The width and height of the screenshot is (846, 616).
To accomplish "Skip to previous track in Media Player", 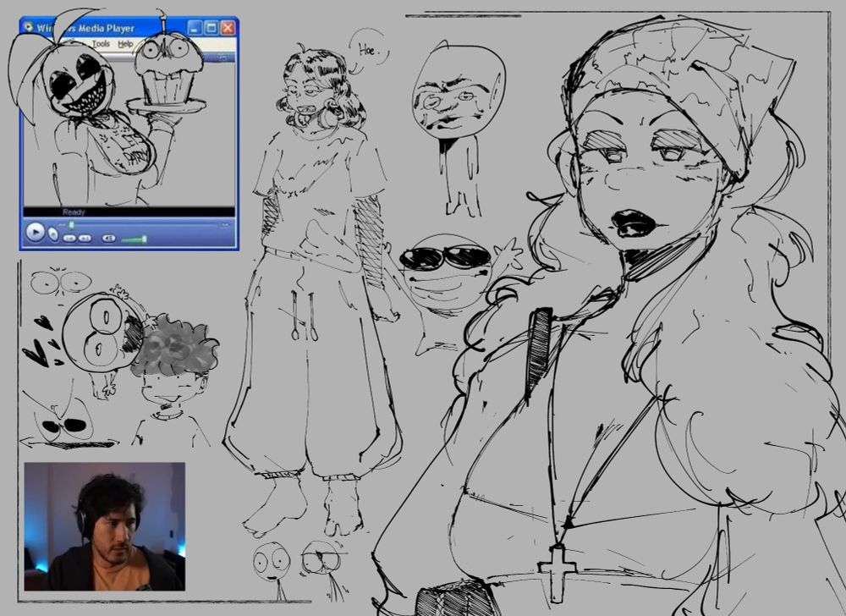I will point(69,238).
